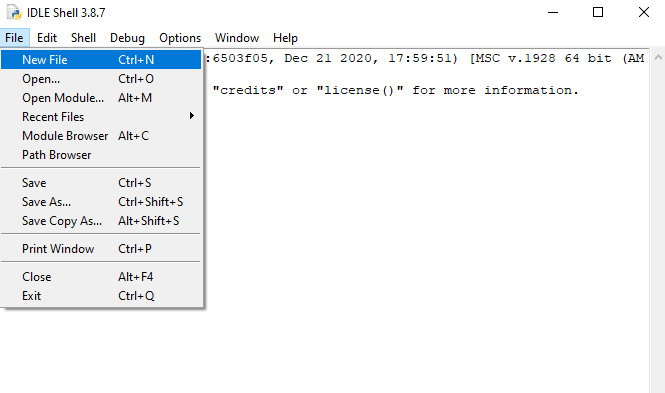665x393 pixels.
Task: Click Save Copy As... menu entry
Action: click(x=101, y=221)
